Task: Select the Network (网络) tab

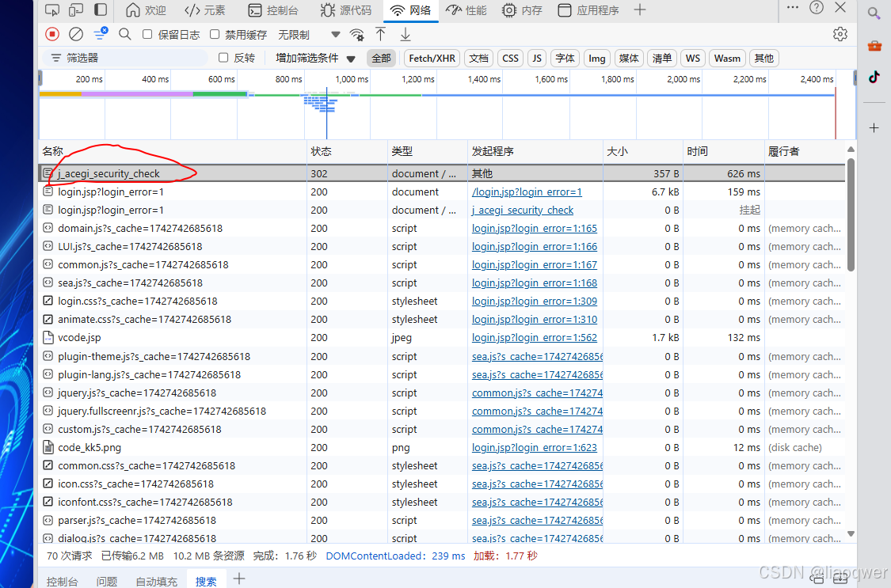Action: pos(411,10)
